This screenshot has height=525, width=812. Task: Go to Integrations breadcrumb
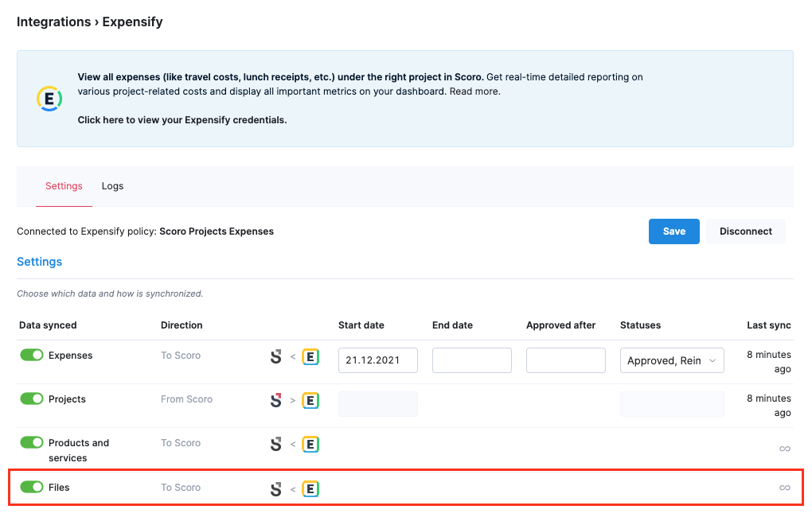54,21
